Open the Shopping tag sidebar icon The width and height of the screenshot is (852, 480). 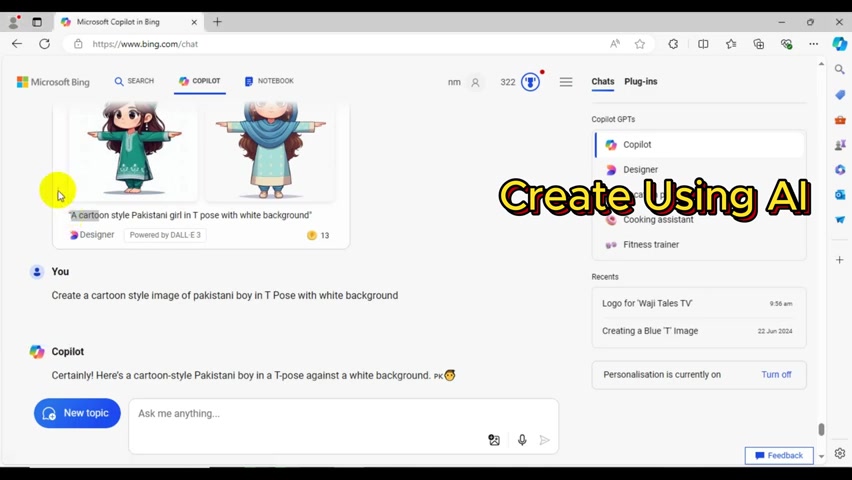(x=840, y=95)
